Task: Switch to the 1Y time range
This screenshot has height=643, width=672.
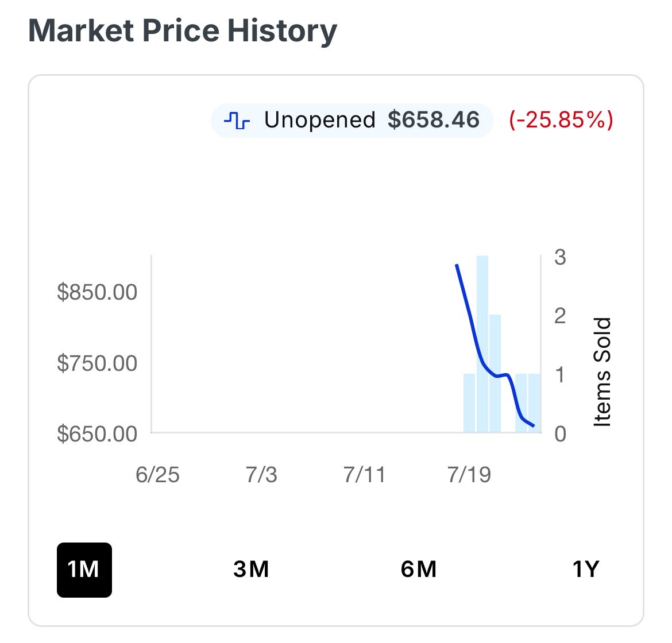Action: pos(585,570)
